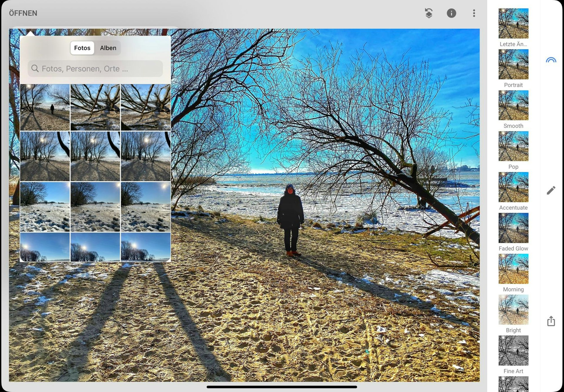Image resolution: width=564 pixels, height=392 pixels.
Task: Show image info with the info icon
Action: 451,13
